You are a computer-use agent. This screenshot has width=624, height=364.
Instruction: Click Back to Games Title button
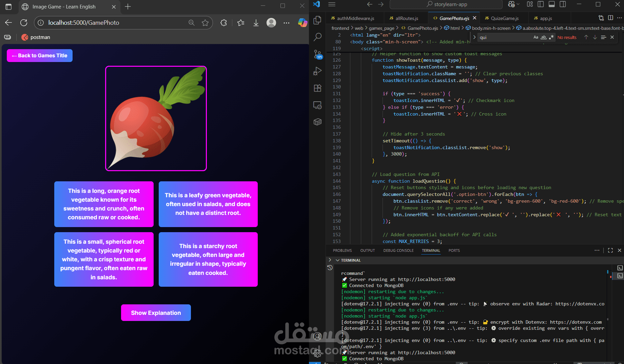(x=40, y=56)
